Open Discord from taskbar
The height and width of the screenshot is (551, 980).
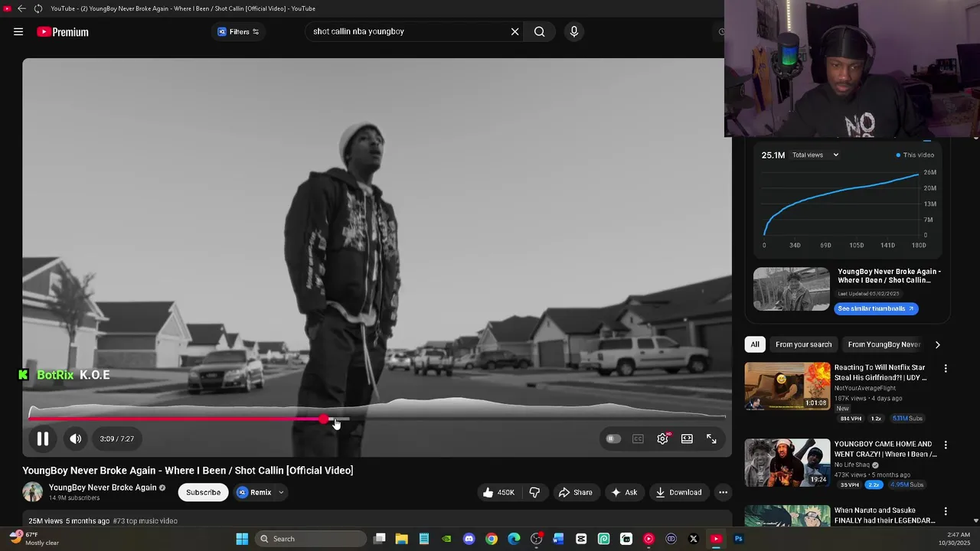click(x=469, y=539)
